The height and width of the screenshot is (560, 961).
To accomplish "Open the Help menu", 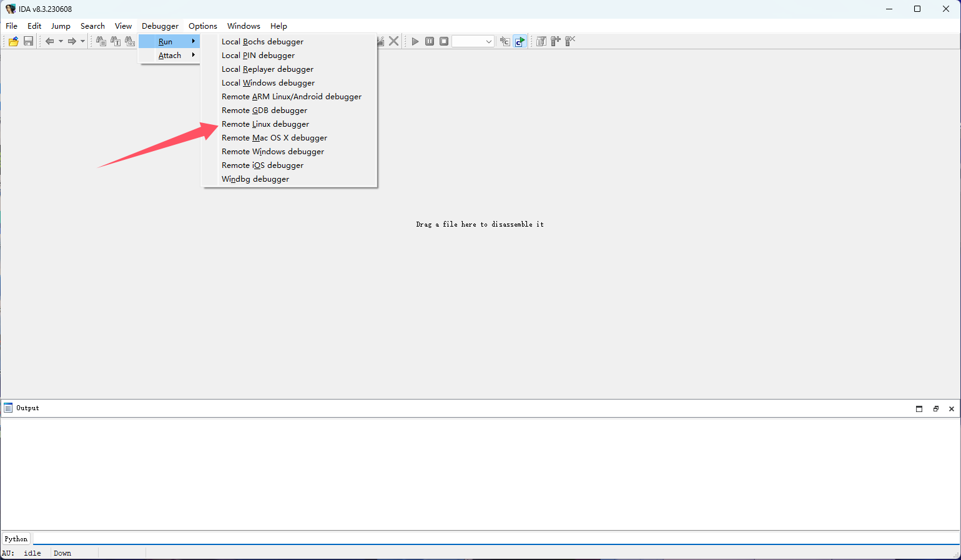I will point(278,26).
